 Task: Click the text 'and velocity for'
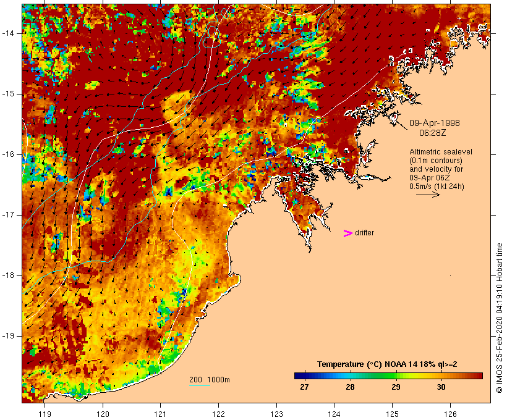pos(436,169)
